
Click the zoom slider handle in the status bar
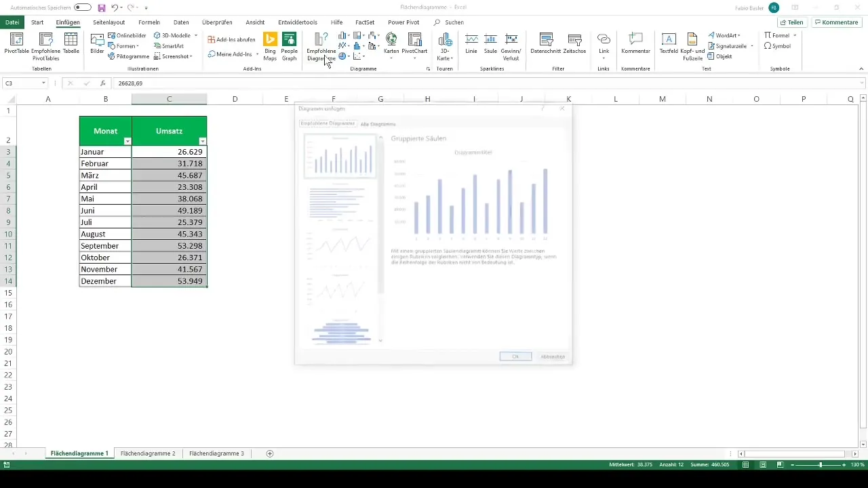pos(820,465)
